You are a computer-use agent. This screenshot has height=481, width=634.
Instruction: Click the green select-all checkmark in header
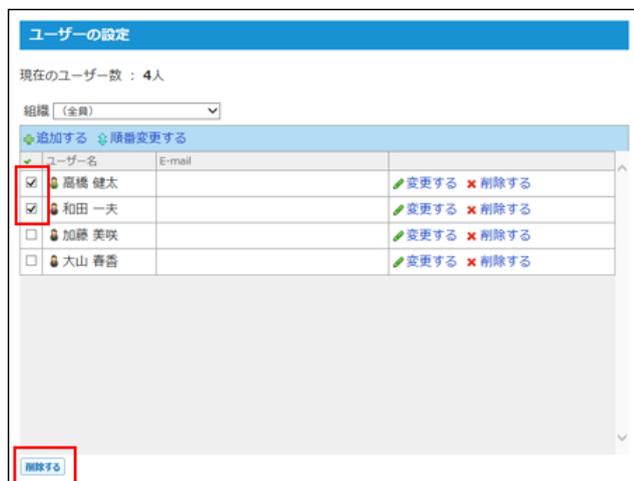click(27, 161)
